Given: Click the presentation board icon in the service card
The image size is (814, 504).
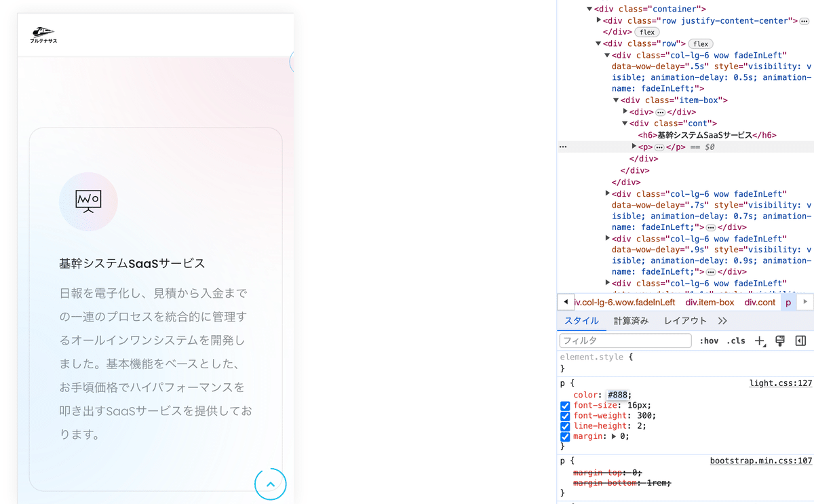Looking at the screenshot, I should (x=88, y=201).
